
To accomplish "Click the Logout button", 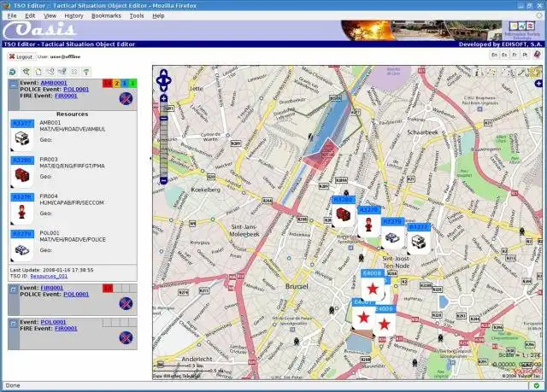I will point(21,56).
